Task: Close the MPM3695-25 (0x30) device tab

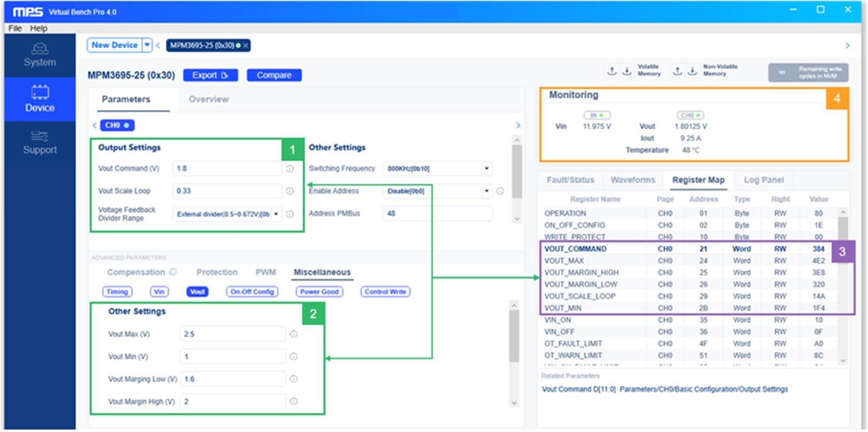Action: [246, 46]
